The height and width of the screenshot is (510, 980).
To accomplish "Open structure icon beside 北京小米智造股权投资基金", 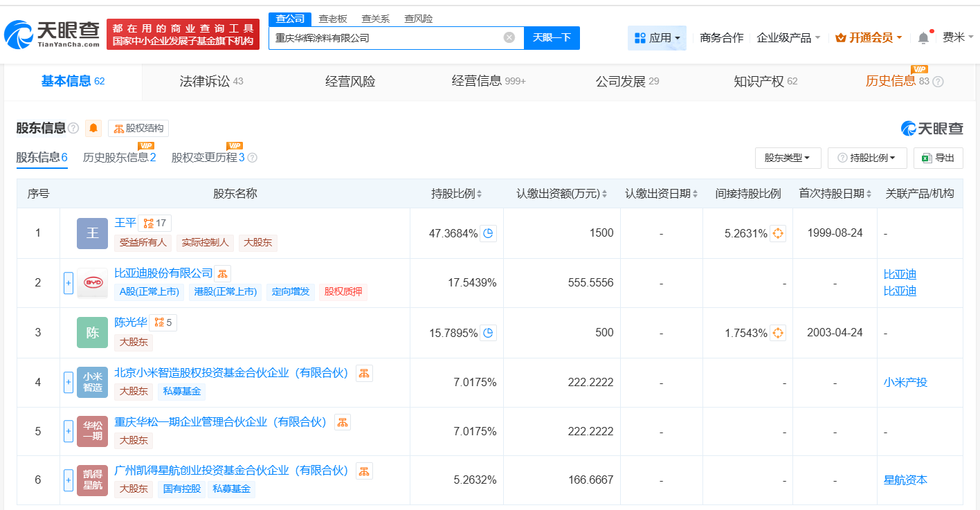I will click(x=364, y=374).
